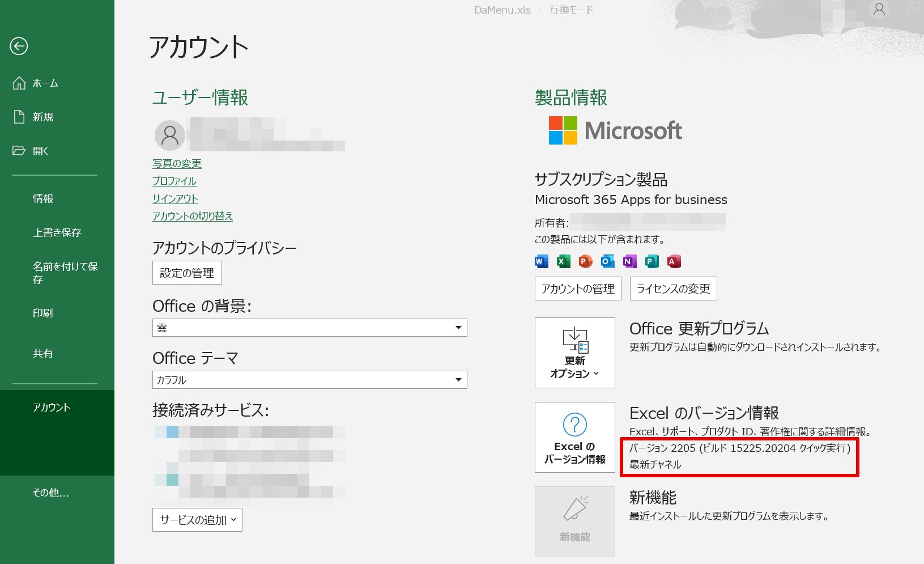Click the 設定の管理 button
The width and height of the screenshot is (924, 564).
[187, 273]
